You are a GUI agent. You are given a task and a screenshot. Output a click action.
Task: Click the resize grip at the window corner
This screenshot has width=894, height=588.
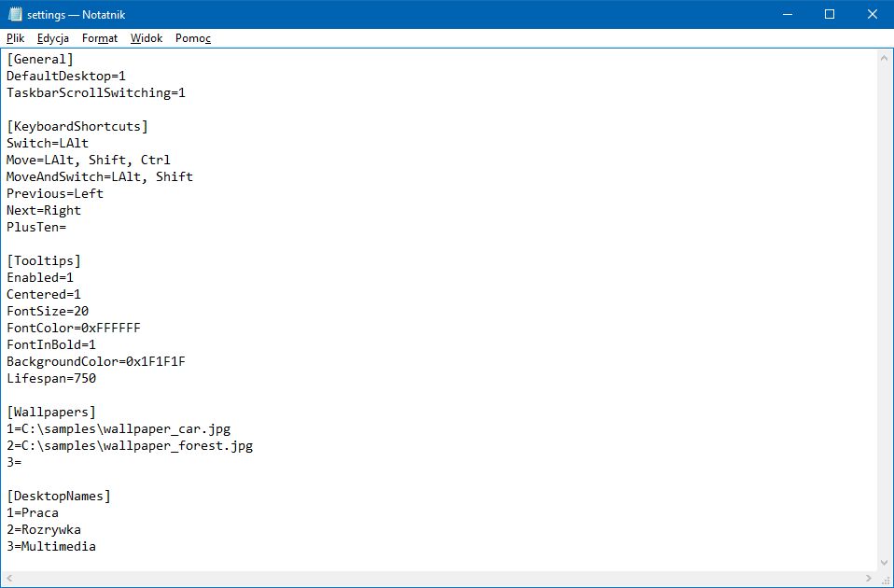coord(886,579)
